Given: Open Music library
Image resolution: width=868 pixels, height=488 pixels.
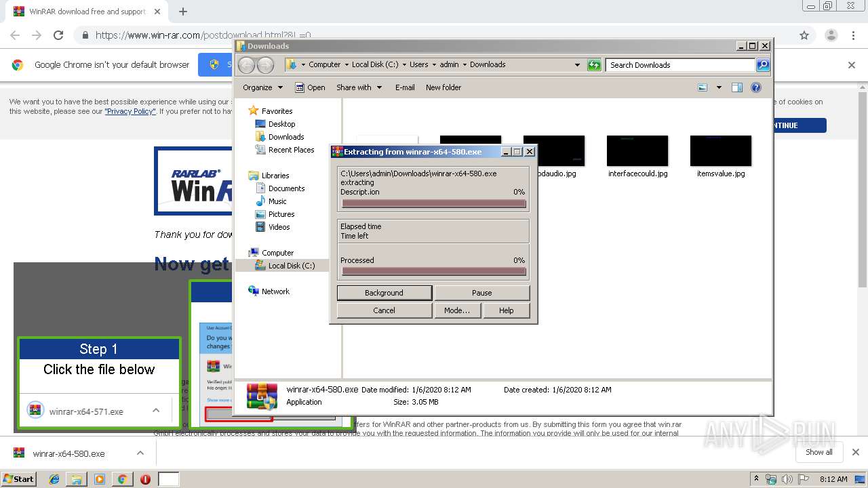Looking at the screenshot, I should coord(271,201).
